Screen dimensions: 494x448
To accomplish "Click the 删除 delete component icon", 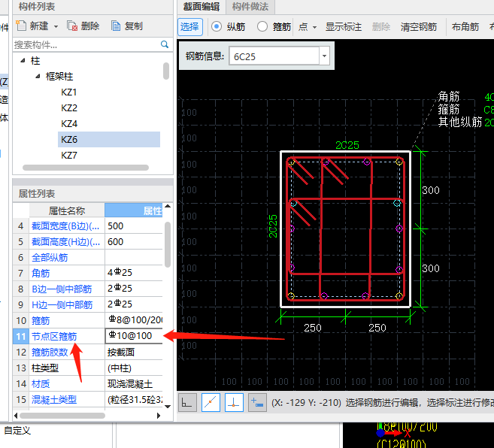I will [x=72, y=26].
